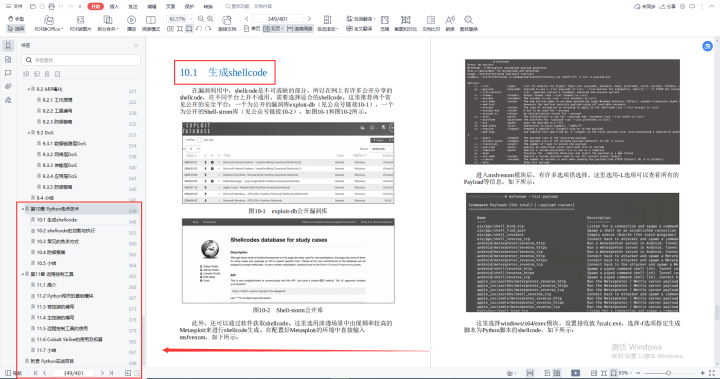This screenshot has height=379, width=720.
Task: Open the 文件 file menu
Action: click(x=15, y=6)
